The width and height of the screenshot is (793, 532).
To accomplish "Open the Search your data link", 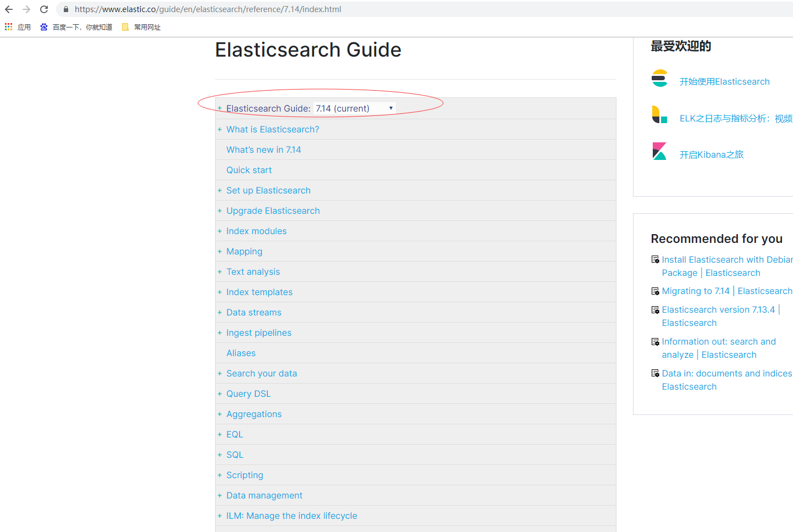I will click(262, 373).
